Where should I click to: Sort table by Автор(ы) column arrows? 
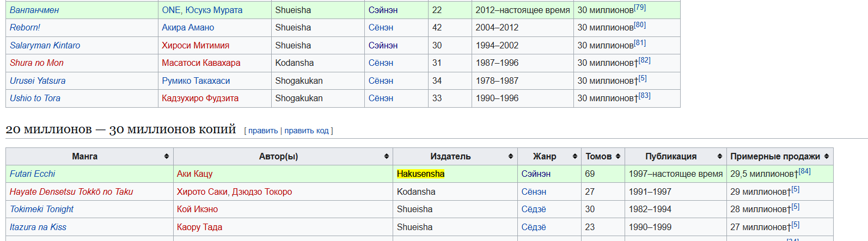coord(387,157)
